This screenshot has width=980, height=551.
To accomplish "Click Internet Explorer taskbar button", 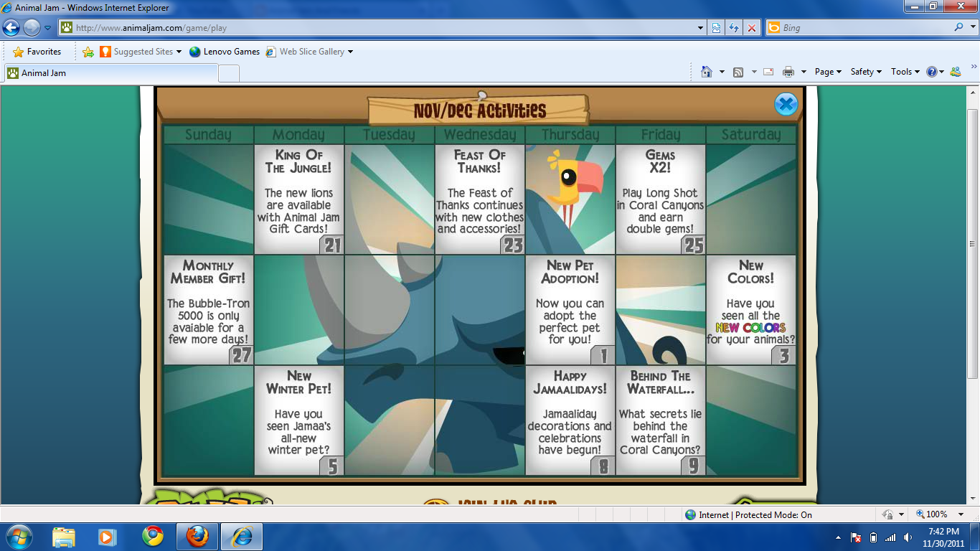I will tap(241, 537).
